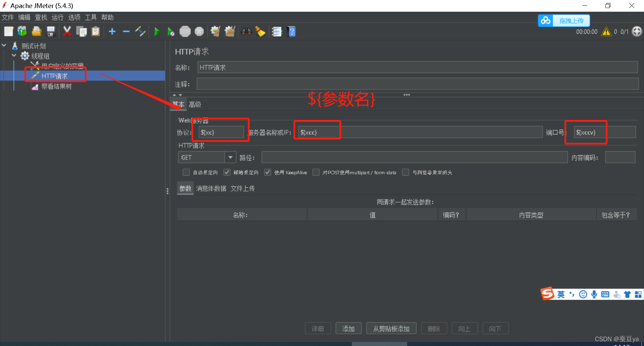The height and width of the screenshot is (346, 644).
Task: Click the cloud upload icon
Action: coord(546,20)
